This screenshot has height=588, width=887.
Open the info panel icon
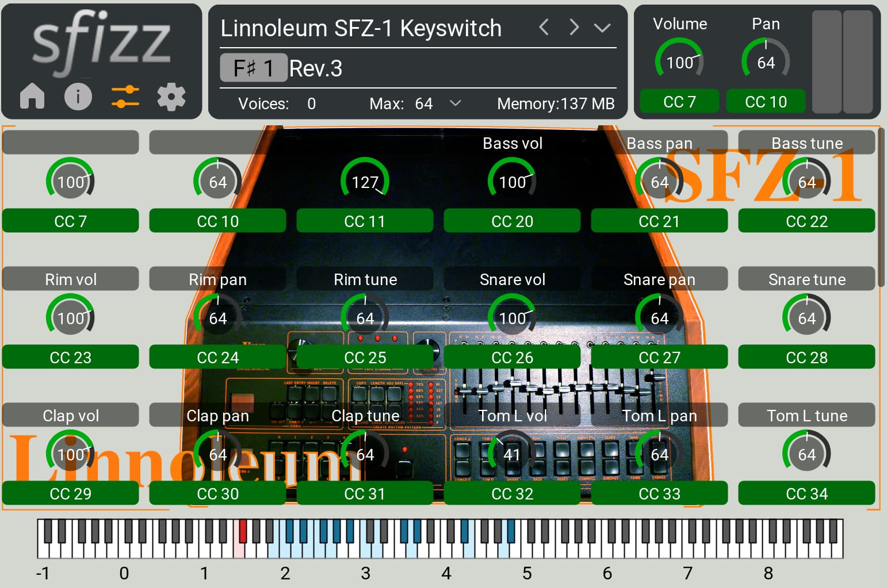pos(78,96)
